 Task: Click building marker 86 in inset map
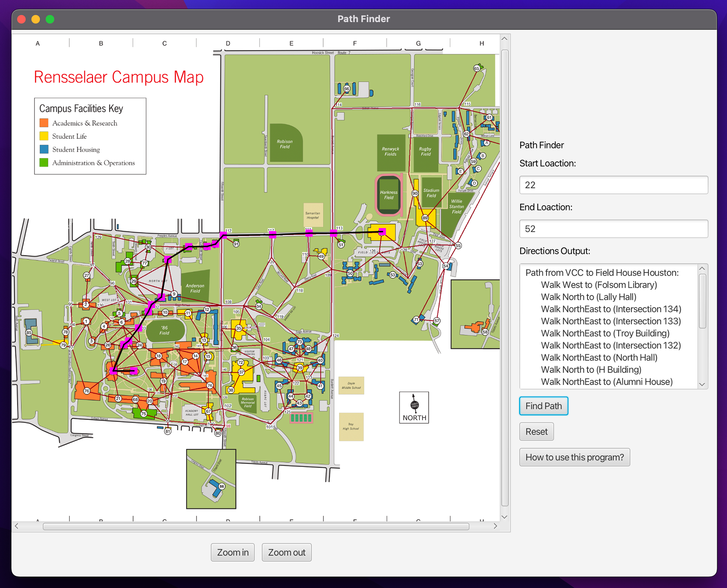click(x=222, y=486)
